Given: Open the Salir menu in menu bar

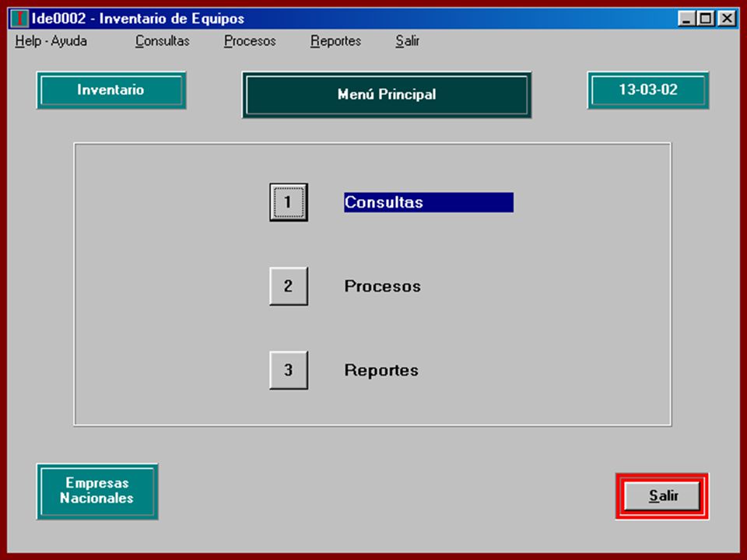Looking at the screenshot, I should pyautogui.click(x=407, y=41).
